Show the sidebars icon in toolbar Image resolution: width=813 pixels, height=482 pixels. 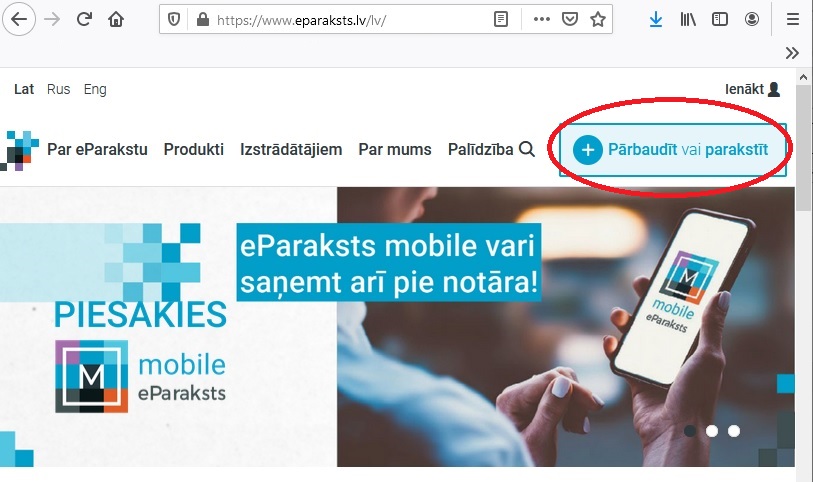[720, 20]
